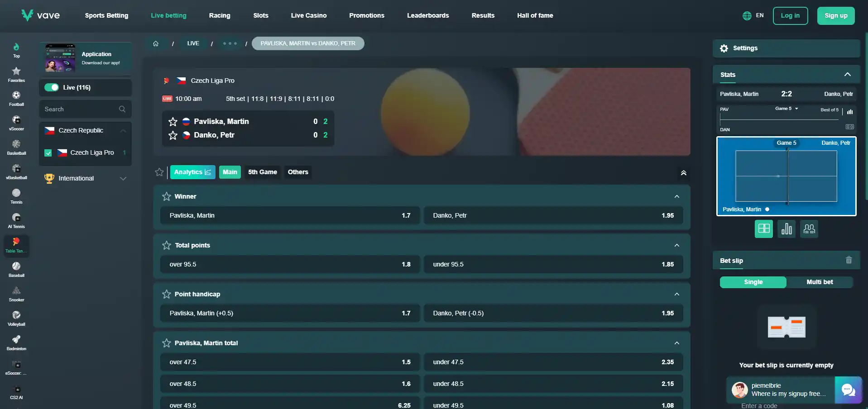Open the Top sports sidebar icon
The width and height of the screenshot is (868, 409).
16,50
